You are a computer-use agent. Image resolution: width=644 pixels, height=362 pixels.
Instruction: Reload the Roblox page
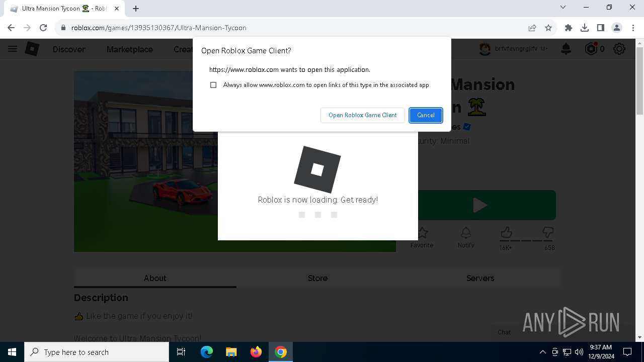tap(43, 28)
